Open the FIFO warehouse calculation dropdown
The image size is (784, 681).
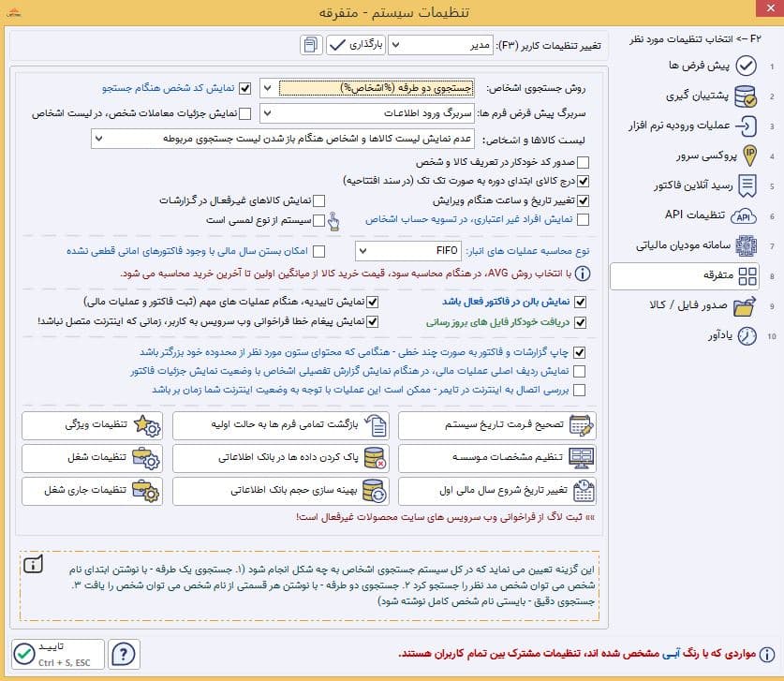(363, 251)
